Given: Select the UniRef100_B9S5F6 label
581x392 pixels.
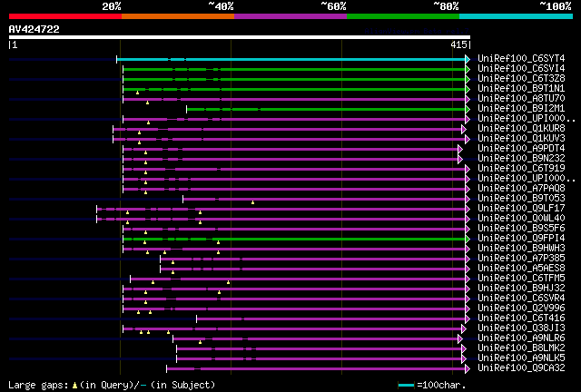Looking at the screenshot, I should point(521,229).
